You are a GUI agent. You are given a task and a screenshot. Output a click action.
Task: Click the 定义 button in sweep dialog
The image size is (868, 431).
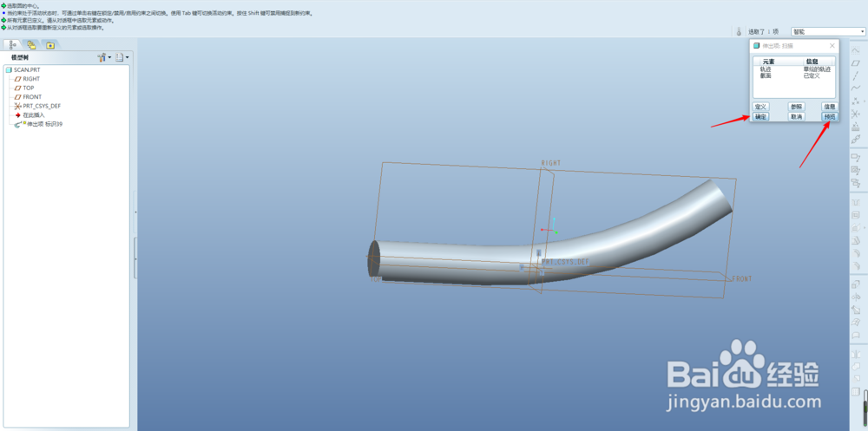point(760,106)
